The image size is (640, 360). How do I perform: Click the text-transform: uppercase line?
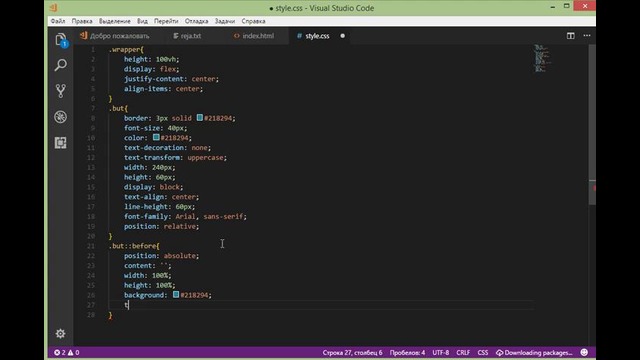point(176,158)
